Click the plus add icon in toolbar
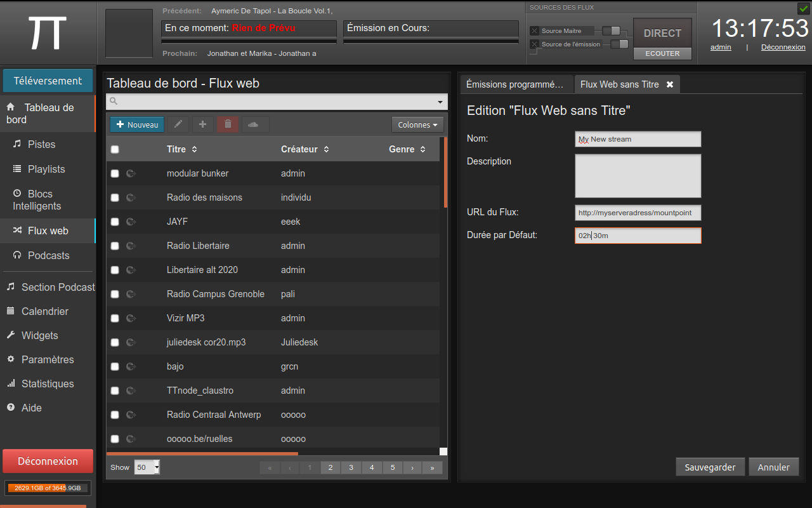The width and height of the screenshot is (812, 508). pyautogui.click(x=202, y=124)
